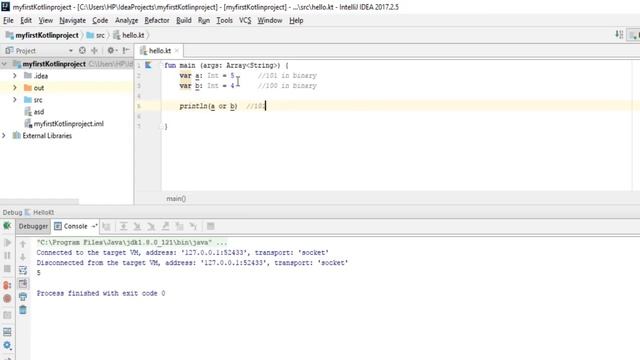Click the print console output icon
Viewport: 640px width, 360px height.
pyautogui.click(x=23, y=297)
